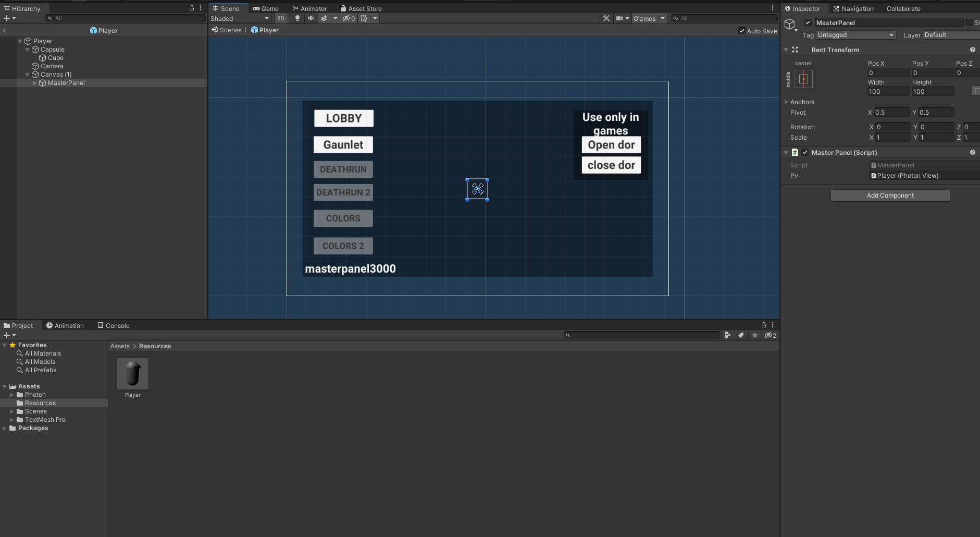Click the Scenes breadcrumb in Scene view
This screenshot has width=980, height=537.
pyautogui.click(x=227, y=30)
